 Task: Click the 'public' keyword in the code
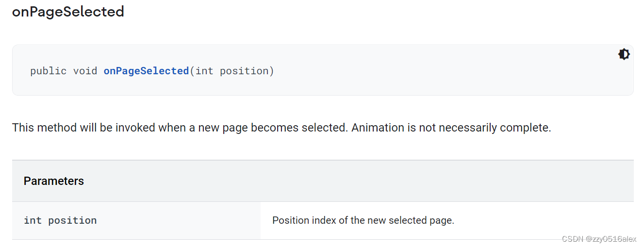[x=48, y=71]
